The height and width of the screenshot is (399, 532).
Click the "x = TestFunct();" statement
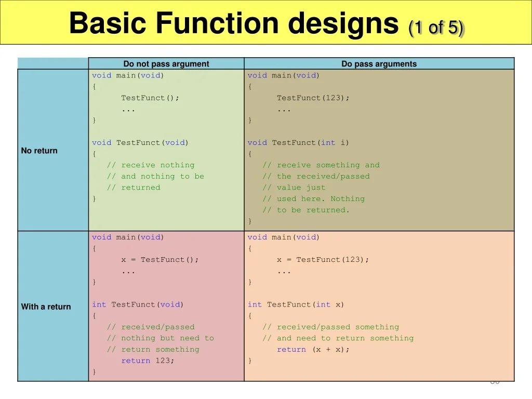coord(160,260)
